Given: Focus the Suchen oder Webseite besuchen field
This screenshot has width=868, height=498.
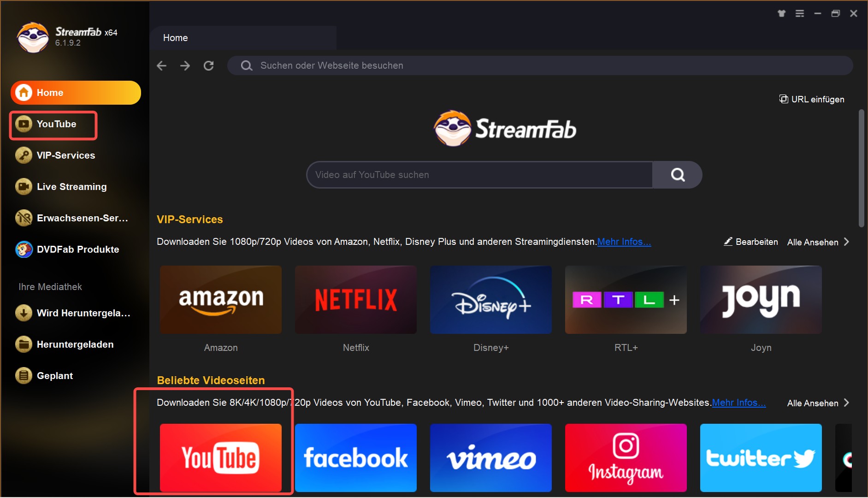Looking at the screenshot, I should coord(540,65).
